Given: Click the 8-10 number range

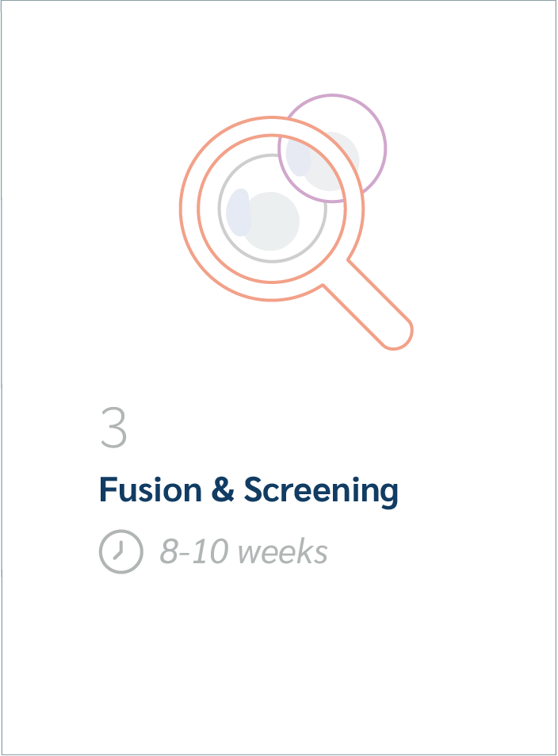Looking at the screenshot, I should coord(193,551).
